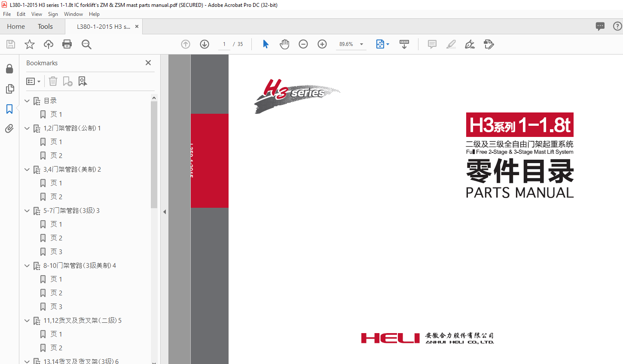
Task: Open the help question mark icon
Action: click(x=617, y=26)
